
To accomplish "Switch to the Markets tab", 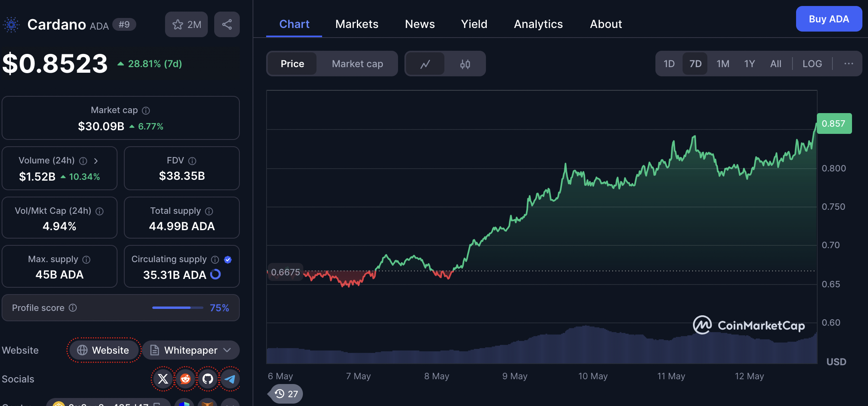I will (356, 24).
